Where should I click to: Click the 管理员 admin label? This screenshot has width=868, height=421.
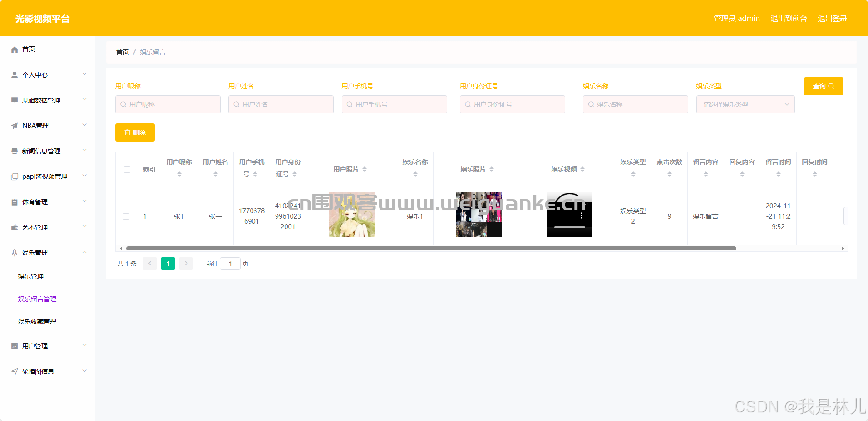736,19
